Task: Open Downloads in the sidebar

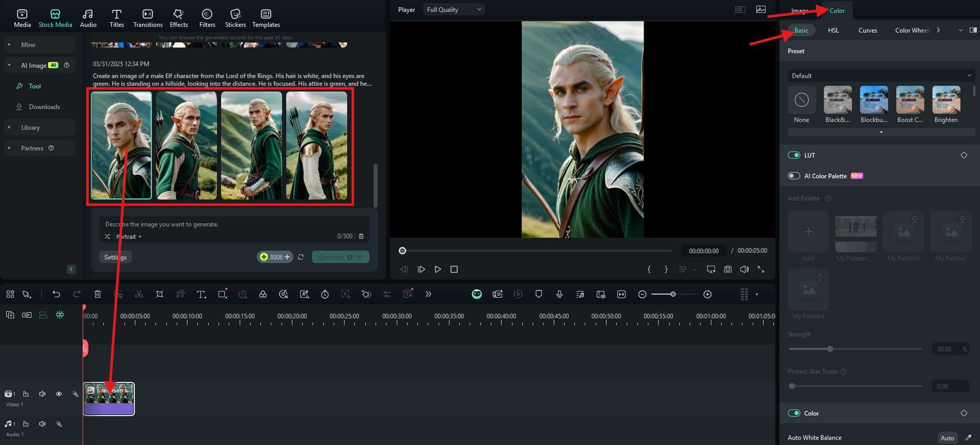Action: (x=44, y=106)
